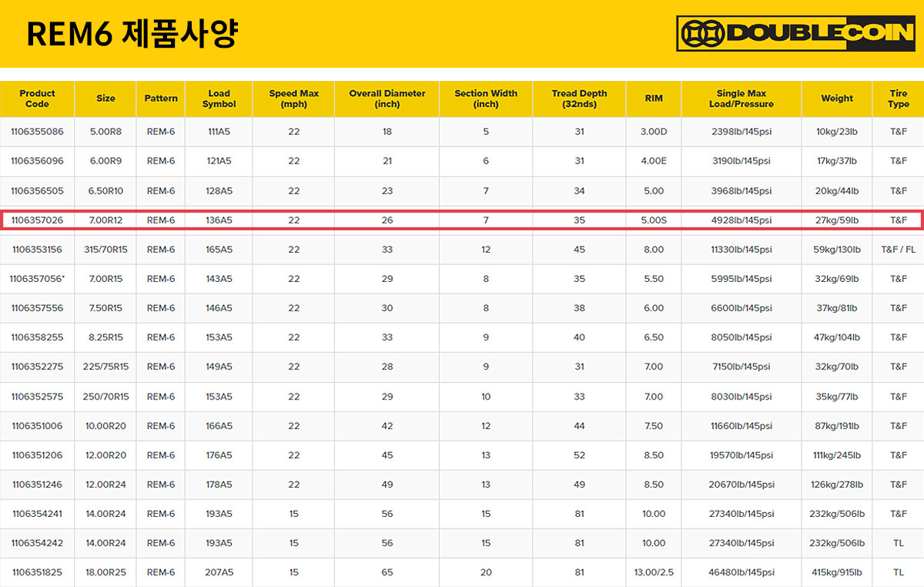Click the Tread Depth column header
924x587 pixels.
579,99
